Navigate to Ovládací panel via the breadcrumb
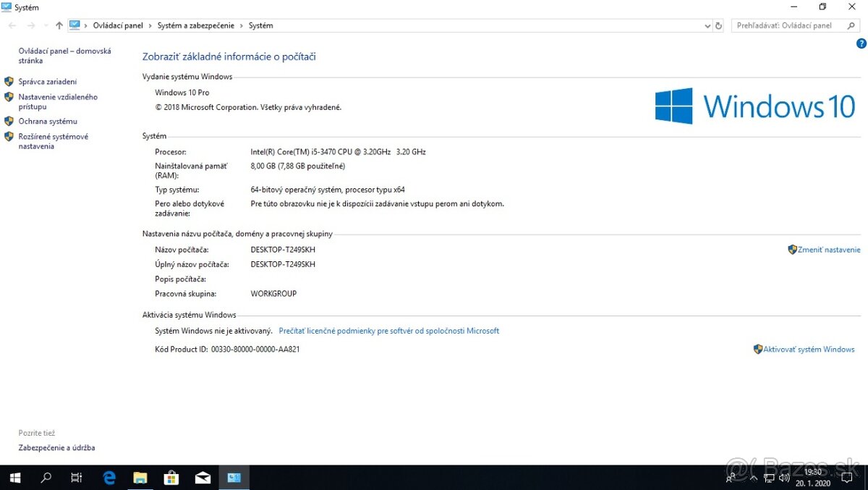The width and height of the screenshot is (868, 490). click(x=118, y=25)
